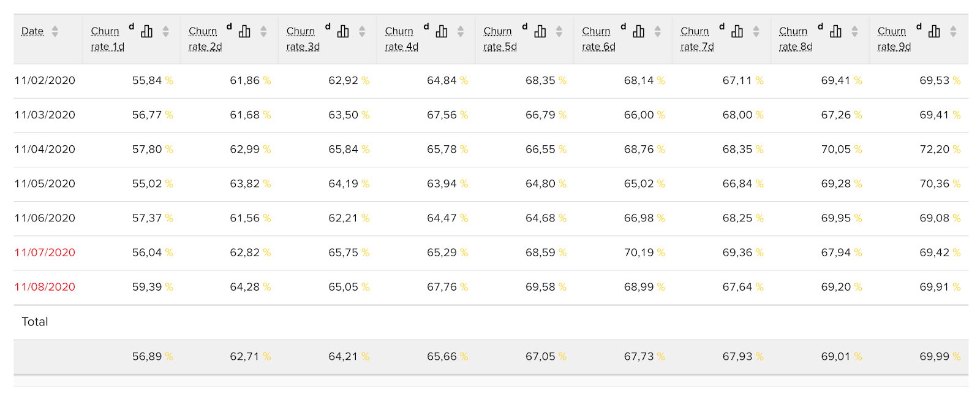Viewport: 980px width, 393px height.
Task: Open bar chart for Churn rate 7d
Action: click(737, 31)
